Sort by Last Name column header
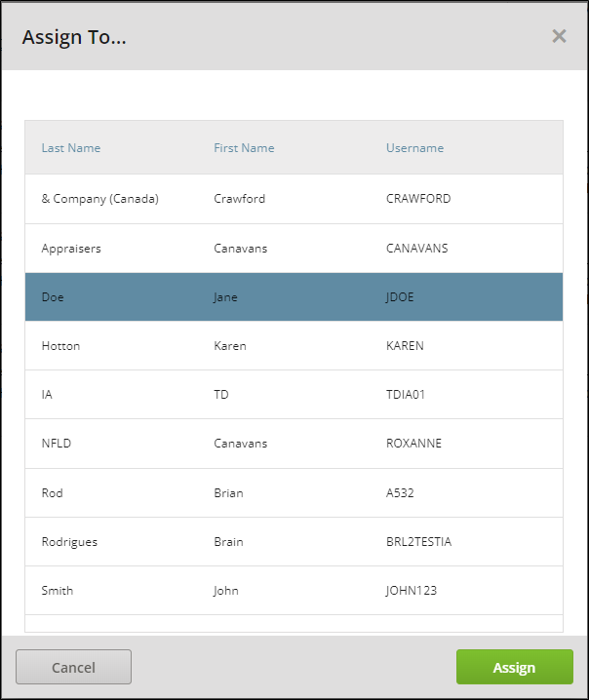Screen dimensions: 589x700 (71, 148)
